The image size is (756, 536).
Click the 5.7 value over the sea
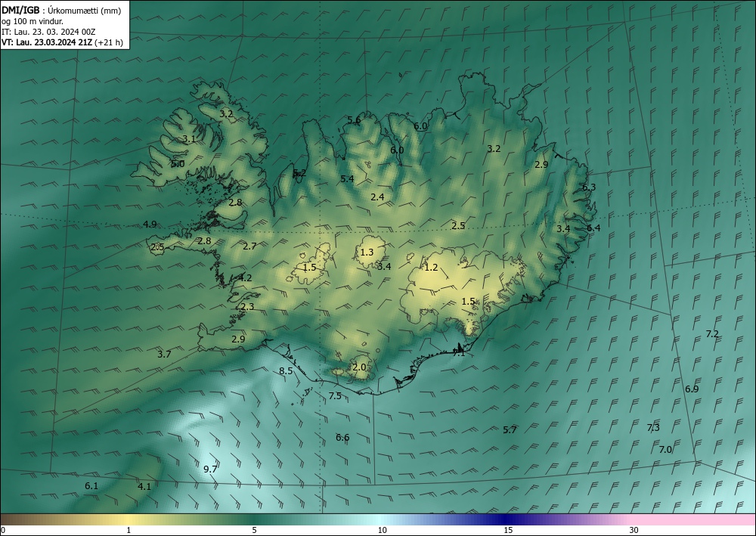tap(510, 430)
